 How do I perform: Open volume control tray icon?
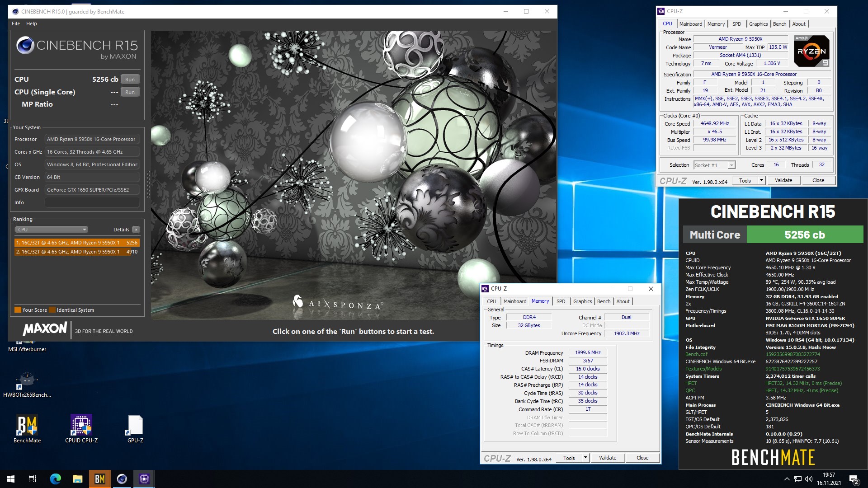pos(809,479)
